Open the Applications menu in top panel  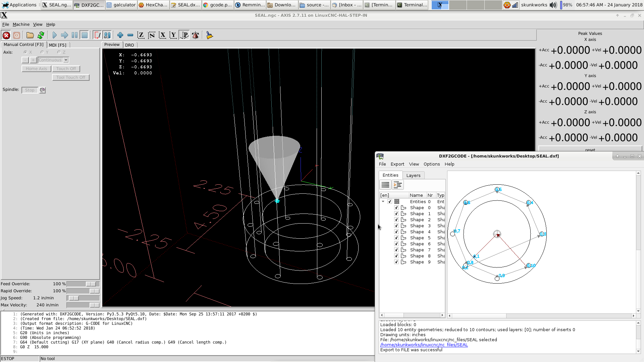point(19,5)
